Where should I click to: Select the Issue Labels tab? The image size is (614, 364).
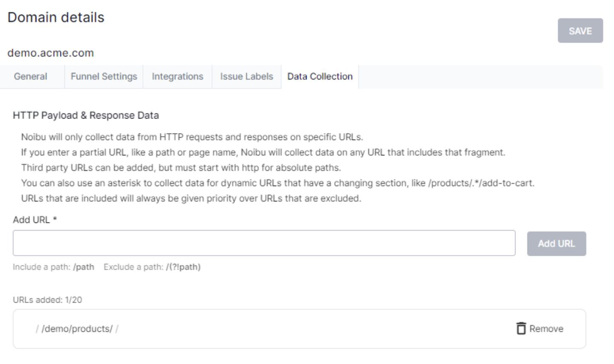pos(246,77)
